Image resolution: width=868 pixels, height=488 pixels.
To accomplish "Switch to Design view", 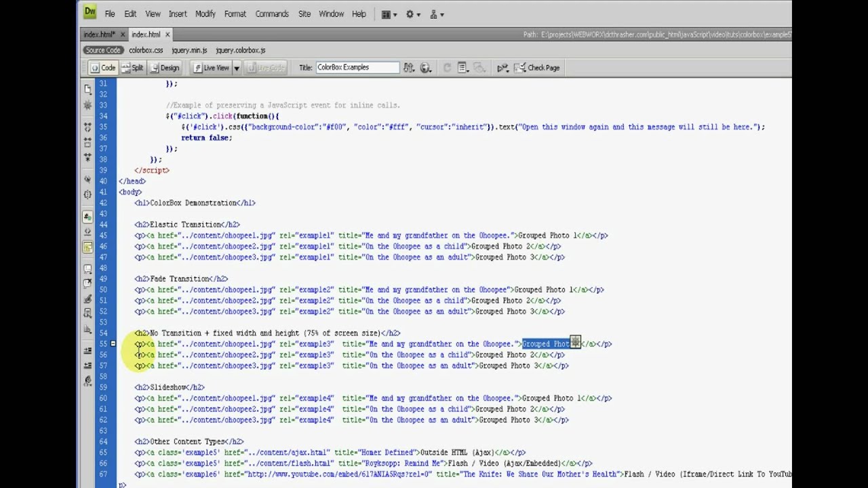I will (x=164, y=68).
